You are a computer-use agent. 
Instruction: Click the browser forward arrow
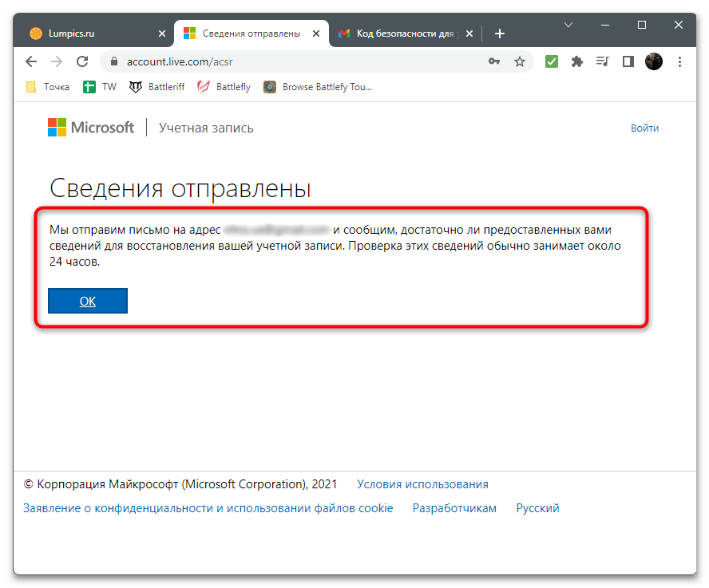[x=57, y=61]
